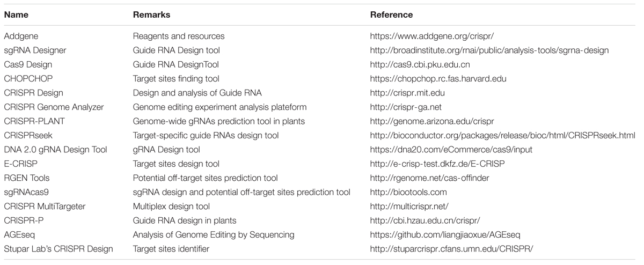This screenshot has height=265, width=644.
Task: Open the multicrispr.net link
Action: point(410,207)
